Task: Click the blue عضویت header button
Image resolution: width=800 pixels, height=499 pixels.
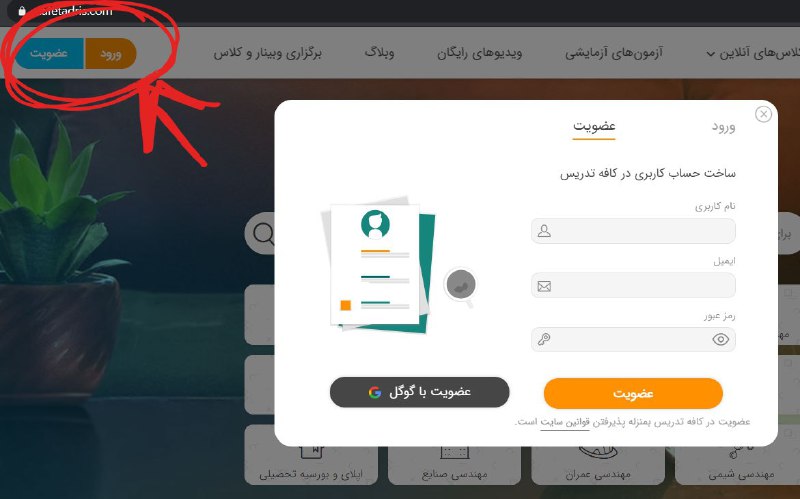Action: 49,53
